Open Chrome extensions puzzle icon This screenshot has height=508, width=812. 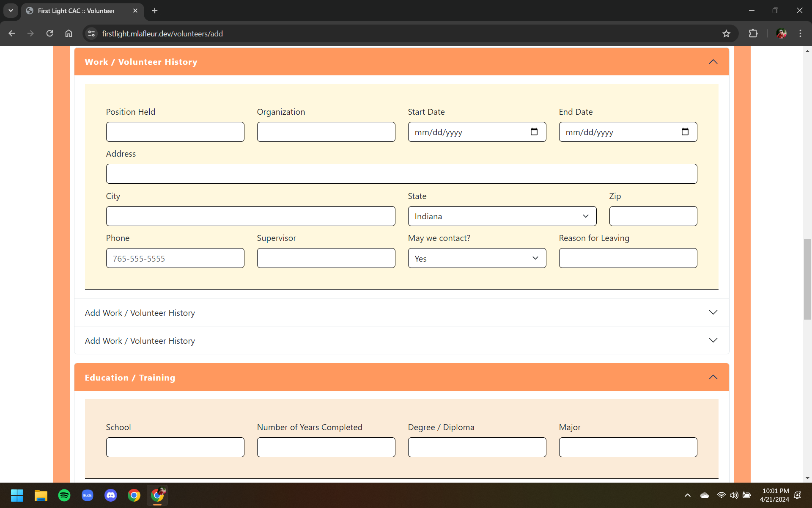click(753, 33)
